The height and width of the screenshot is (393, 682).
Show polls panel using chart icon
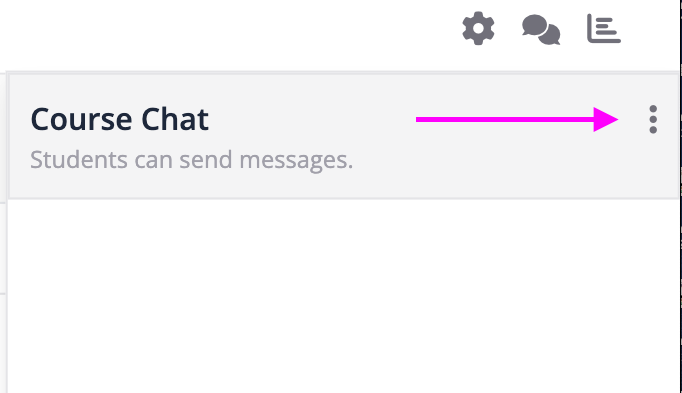[x=604, y=29]
